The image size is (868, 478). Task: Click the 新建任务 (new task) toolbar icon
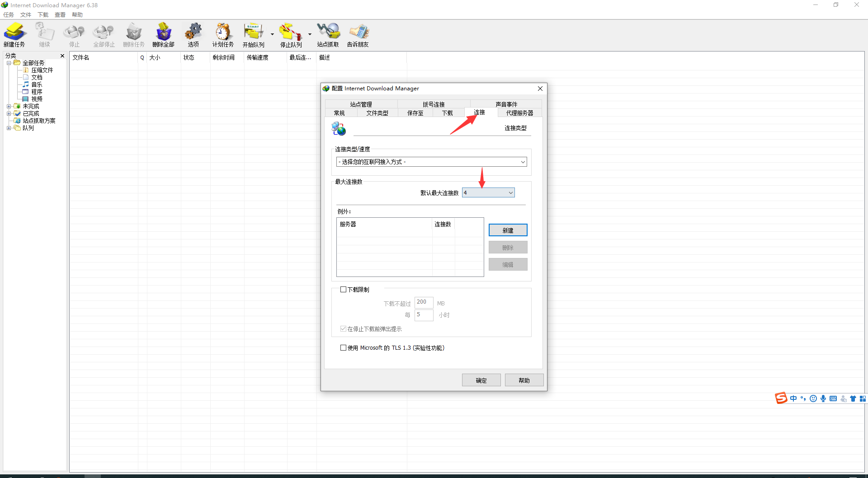pos(14,35)
